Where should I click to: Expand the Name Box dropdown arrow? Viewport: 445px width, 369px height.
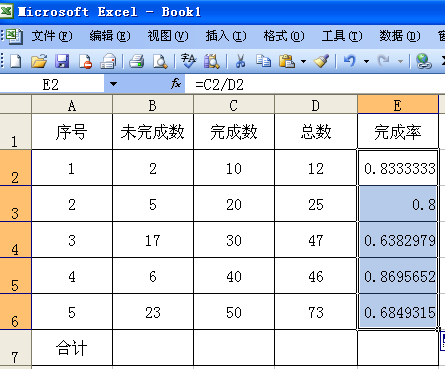(113, 84)
